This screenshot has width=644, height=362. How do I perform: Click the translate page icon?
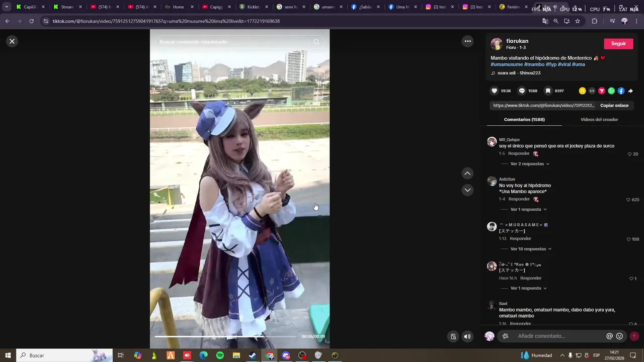pyautogui.click(x=545, y=21)
